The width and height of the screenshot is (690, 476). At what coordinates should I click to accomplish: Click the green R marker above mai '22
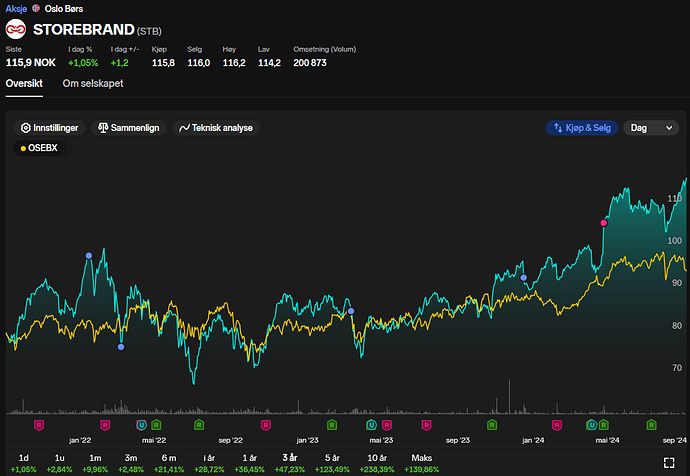(x=156, y=425)
